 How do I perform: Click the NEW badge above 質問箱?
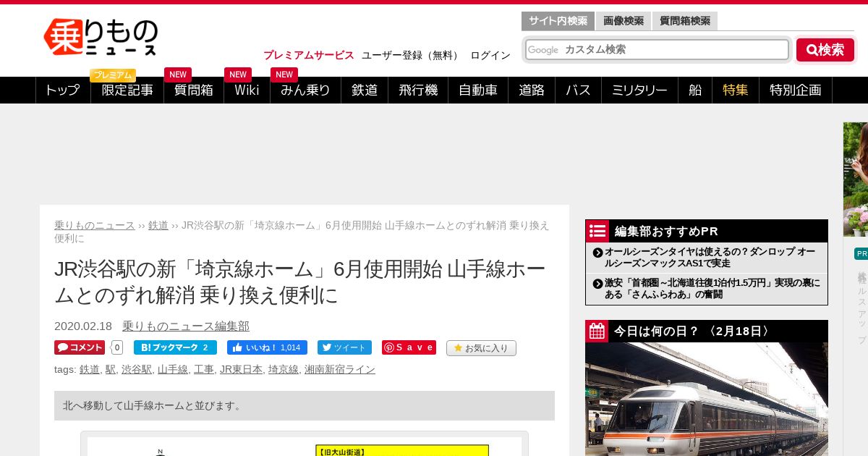click(178, 75)
